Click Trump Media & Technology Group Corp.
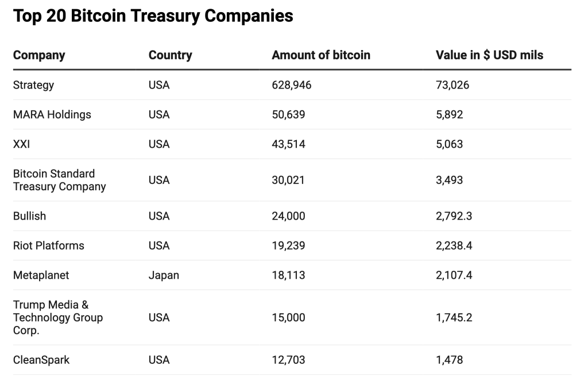Viewport: 588px width, 376px height. 57,317
